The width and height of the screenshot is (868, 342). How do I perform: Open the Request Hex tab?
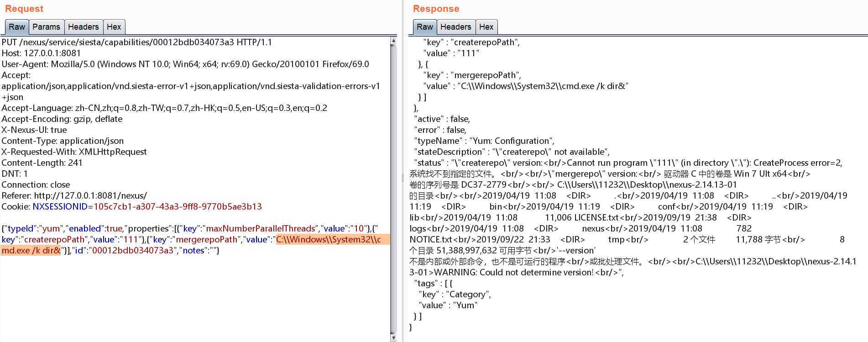point(114,27)
